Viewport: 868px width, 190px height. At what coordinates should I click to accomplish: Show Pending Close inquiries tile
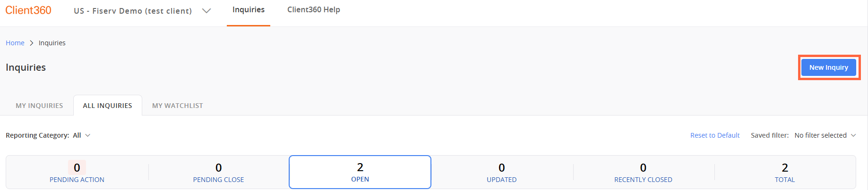click(219, 172)
